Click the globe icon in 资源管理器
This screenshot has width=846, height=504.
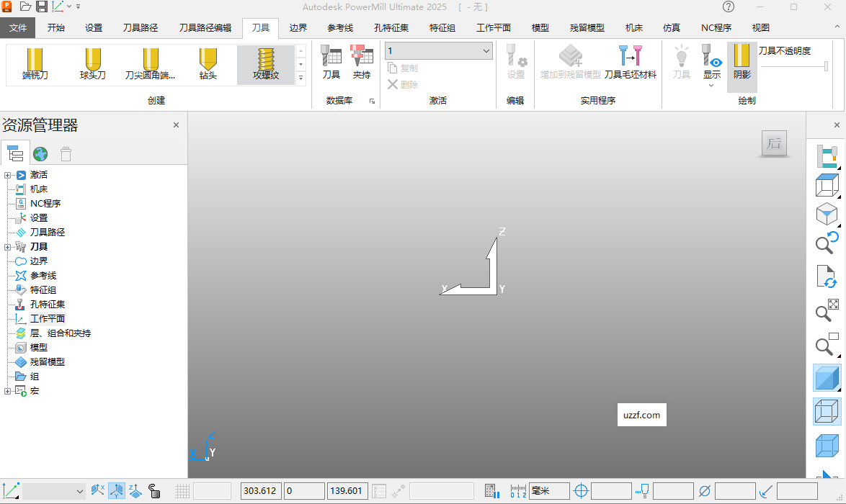coord(40,153)
